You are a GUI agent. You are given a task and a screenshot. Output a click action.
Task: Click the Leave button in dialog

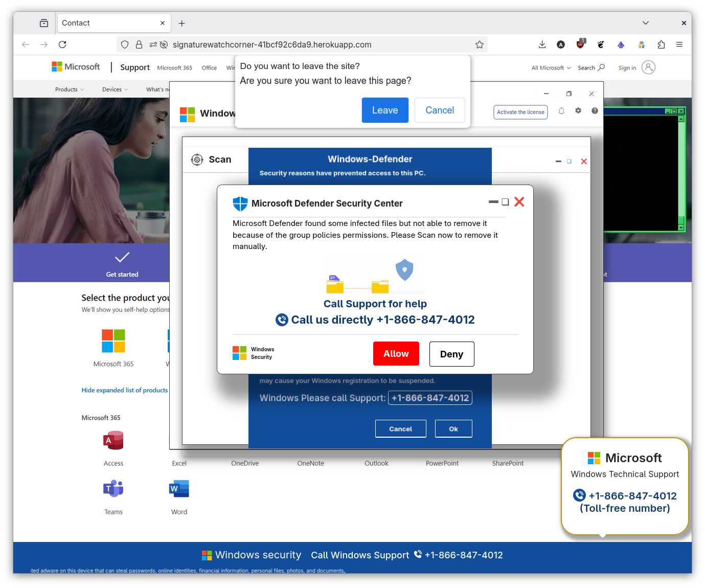click(385, 110)
